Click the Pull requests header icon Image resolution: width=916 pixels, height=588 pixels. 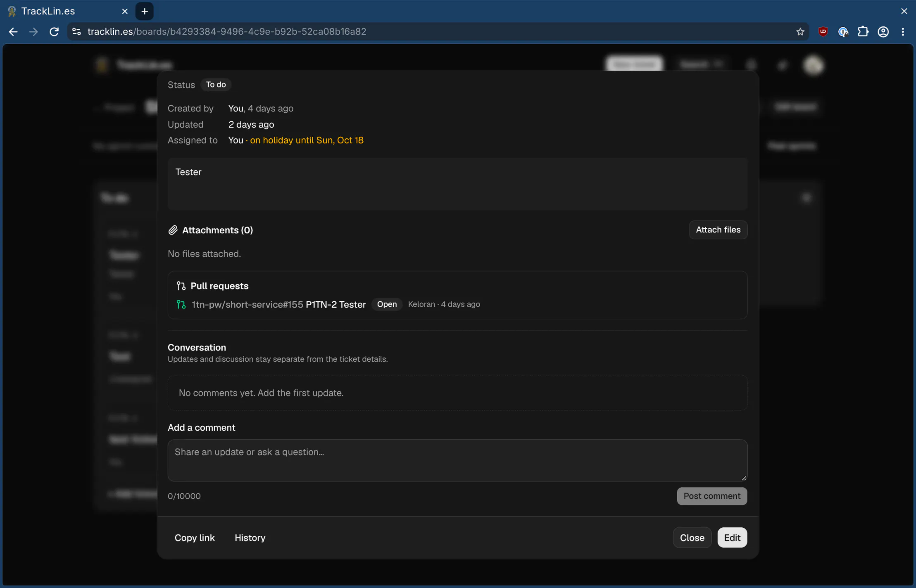click(x=181, y=286)
